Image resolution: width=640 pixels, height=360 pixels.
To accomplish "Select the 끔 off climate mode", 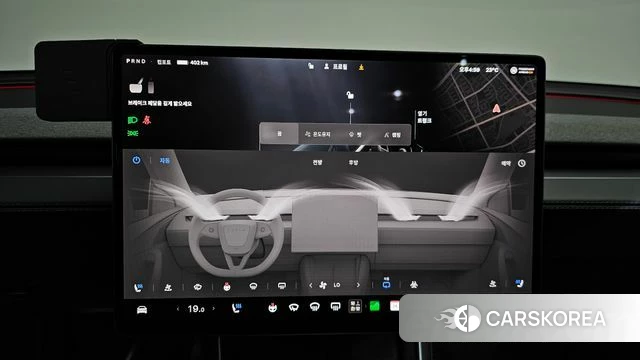I will [279, 133].
